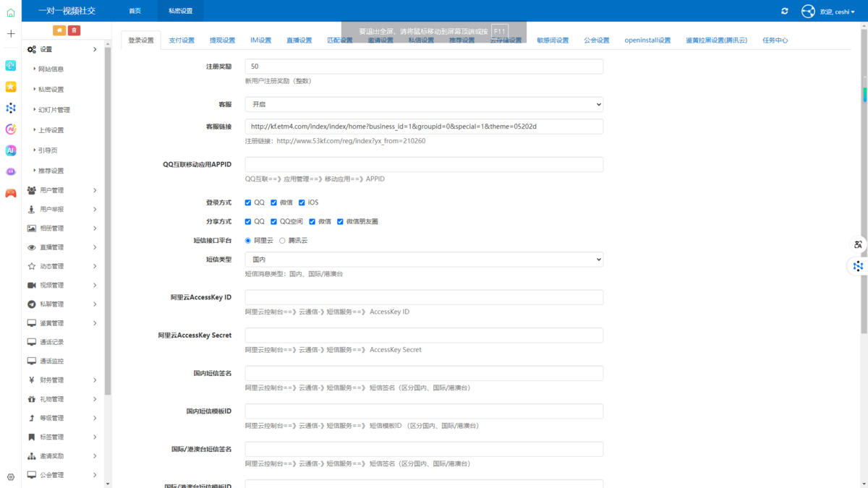This screenshot has height=488, width=868.
Task: Open the 任务中心 tab
Action: (x=775, y=40)
